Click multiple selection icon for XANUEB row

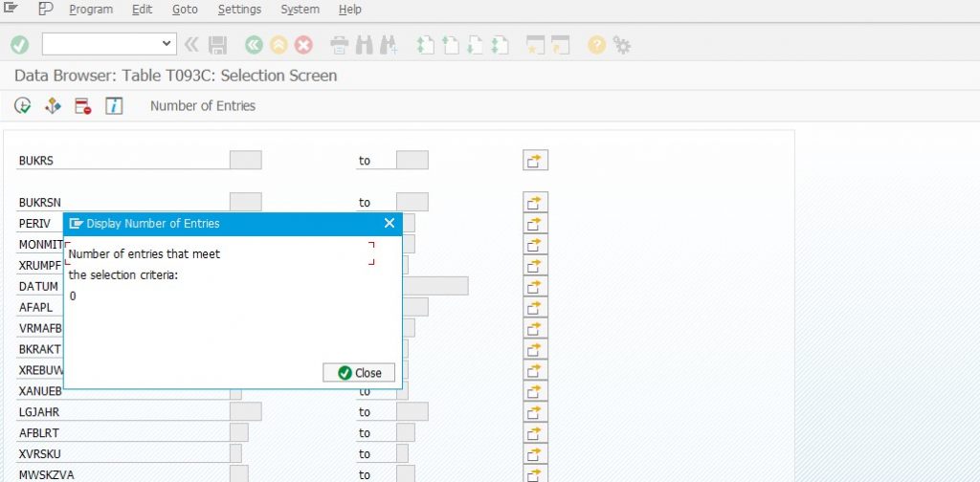(x=535, y=391)
